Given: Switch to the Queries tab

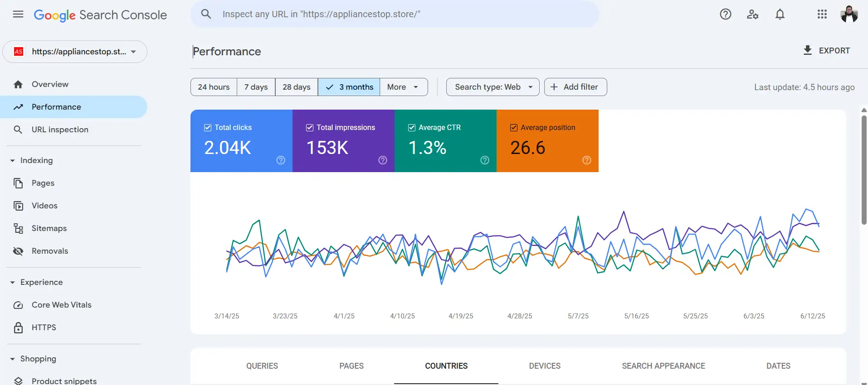Looking at the screenshot, I should pyautogui.click(x=262, y=366).
